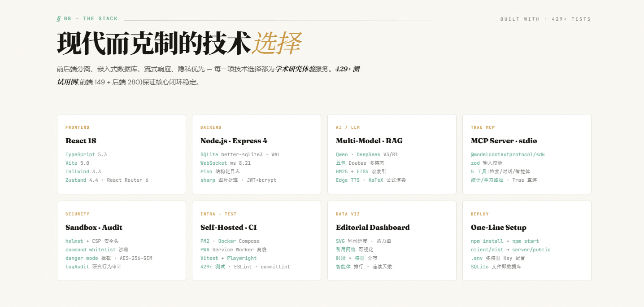Click the bold phrase '学术研究体验' in the intro

tap(295, 69)
